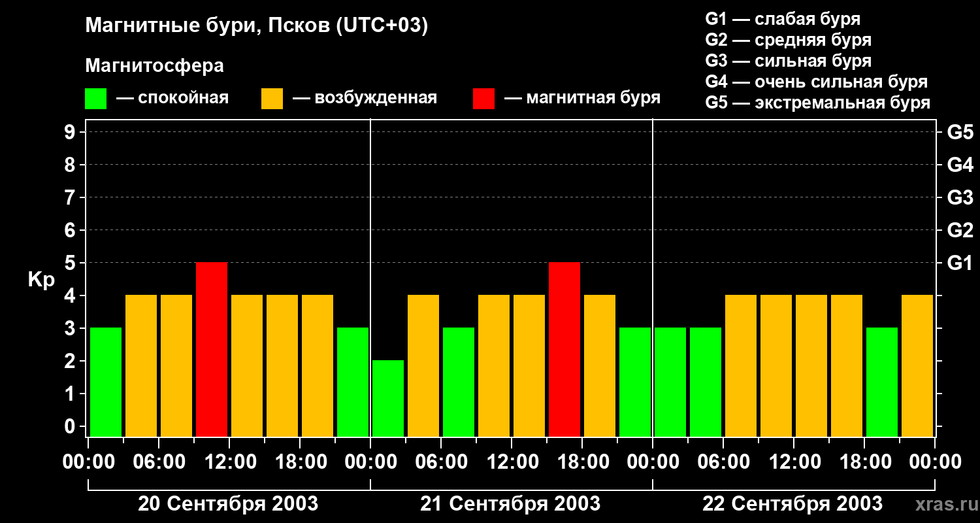Click the 'G5 — экстремальная буря' legend entry
This screenshot has width=980, height=523.
point(817,103)
